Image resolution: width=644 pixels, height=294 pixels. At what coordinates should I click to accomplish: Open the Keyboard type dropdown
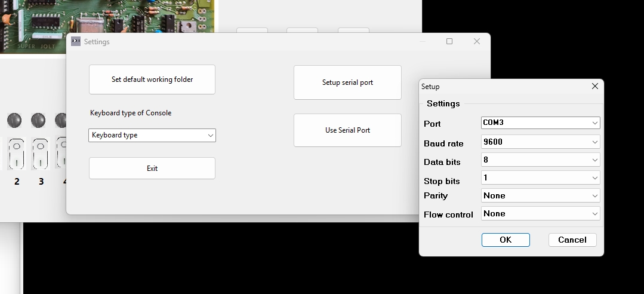pyautogui.click(x=152, y=135)
